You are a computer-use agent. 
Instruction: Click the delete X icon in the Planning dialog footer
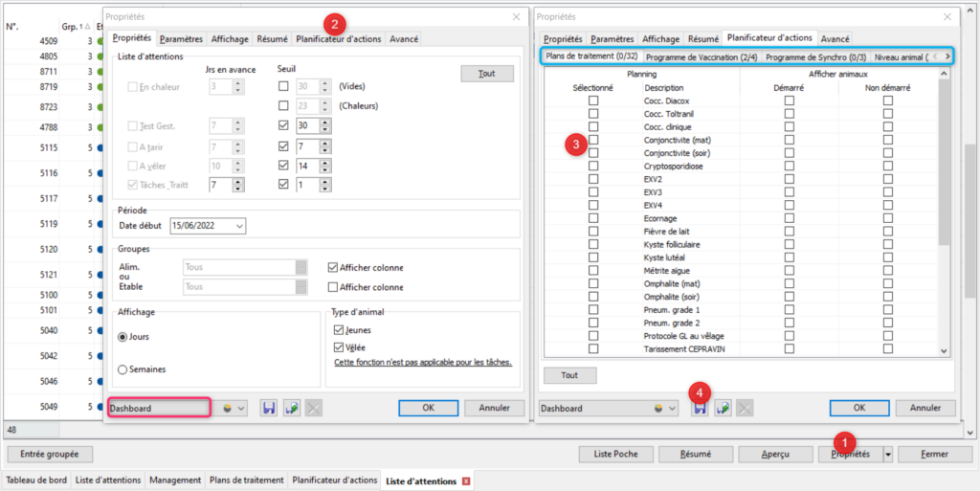pos(745,408)
